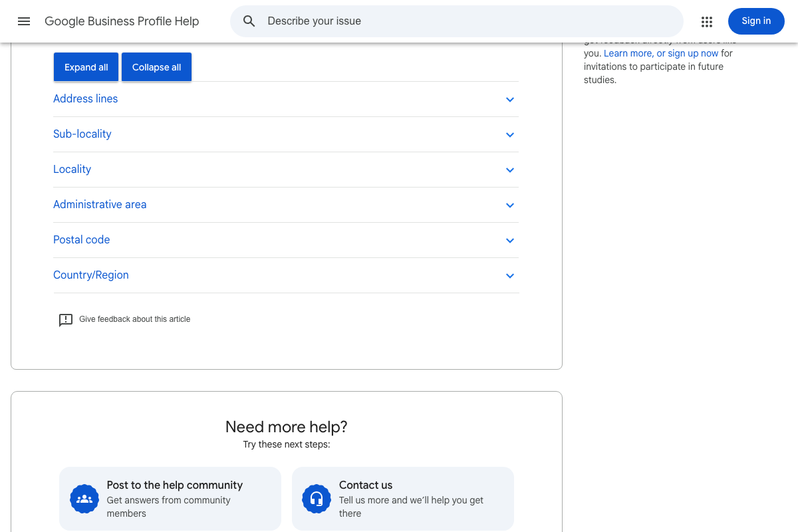Open the Address lines section

click(x=286, y=99)
